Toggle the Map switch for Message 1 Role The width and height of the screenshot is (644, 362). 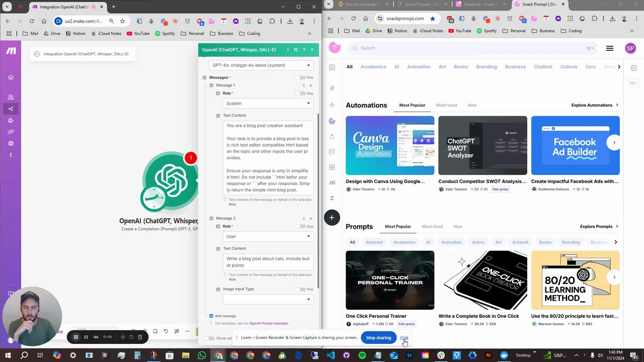pos(300,94)
